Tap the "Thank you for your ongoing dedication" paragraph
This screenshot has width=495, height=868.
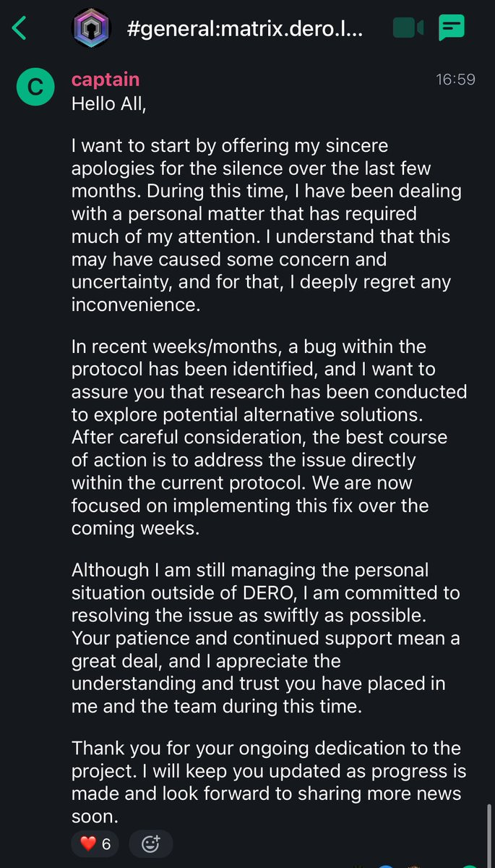[267, 783]
